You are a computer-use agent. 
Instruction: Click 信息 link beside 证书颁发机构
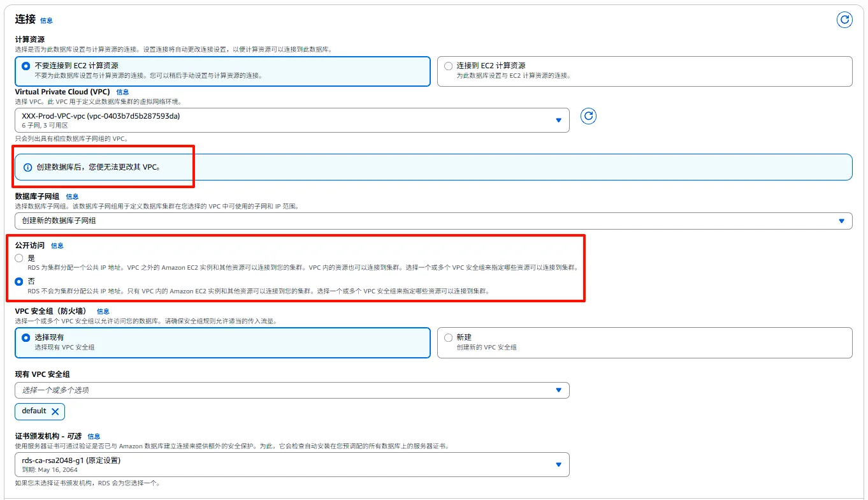pos(94,436)
